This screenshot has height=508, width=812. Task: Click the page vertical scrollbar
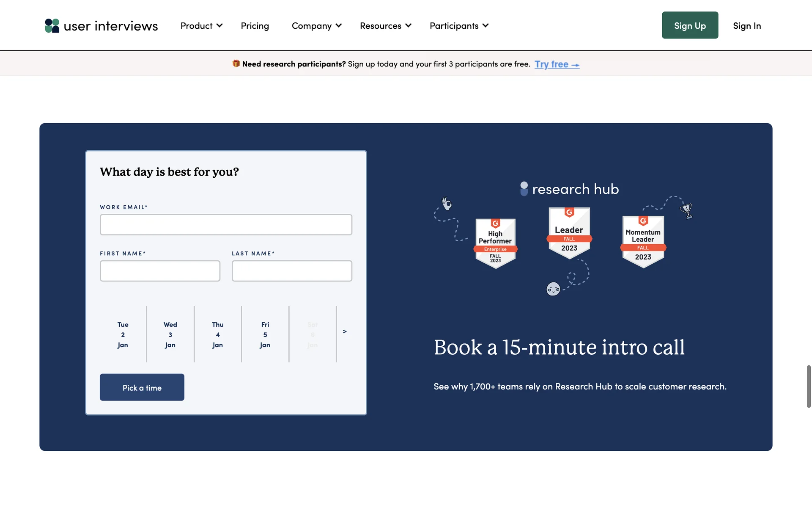click(x=809, y=386)
